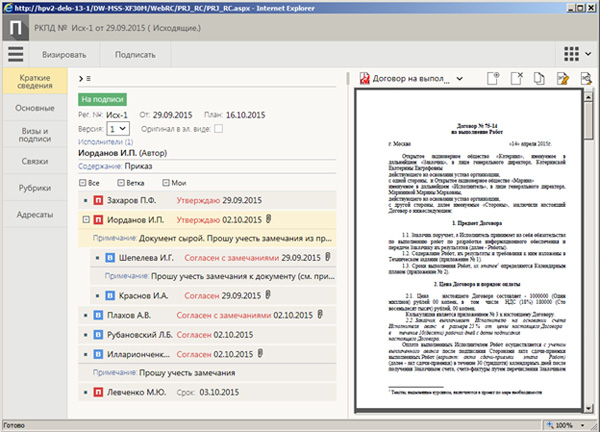Image resolution: width=600 pixels, height=432 pixels.
Task: Click the copy file icon
Action: point(539,78)
